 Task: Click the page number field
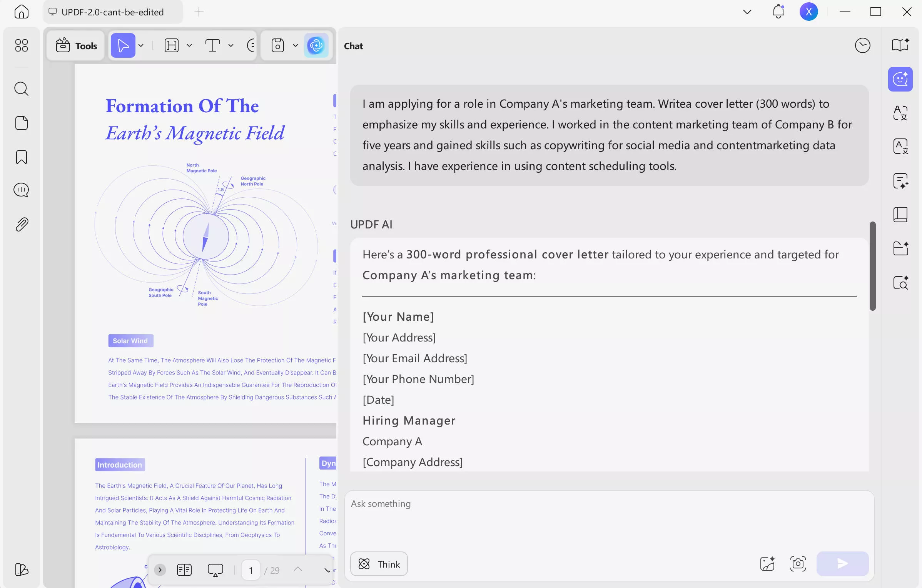tap(251, 570)
